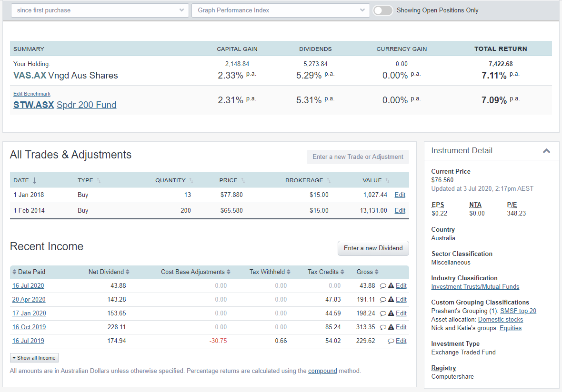Click Edit Benchmark link
562x392 pixels.
tap(31, 94)
